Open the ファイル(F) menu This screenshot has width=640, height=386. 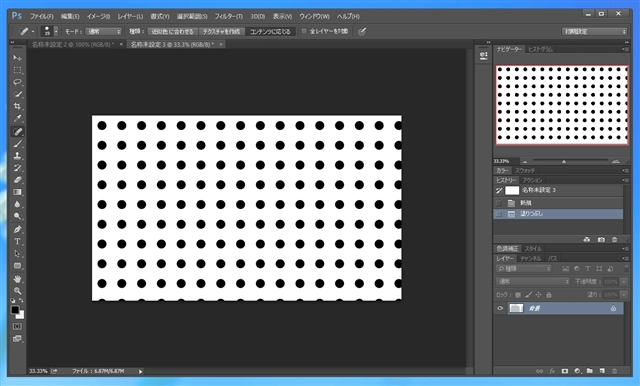tap(41, 16)
